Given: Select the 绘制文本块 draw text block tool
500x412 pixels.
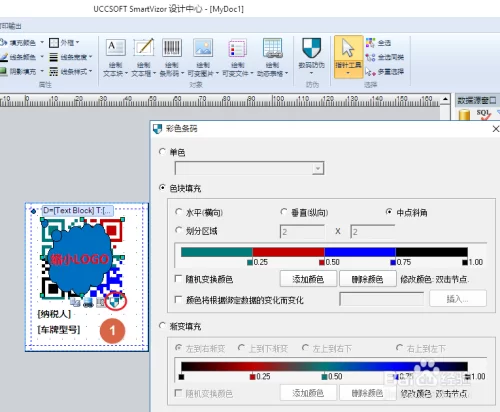Looking at the screenshot, I should (x=115, y=57).
